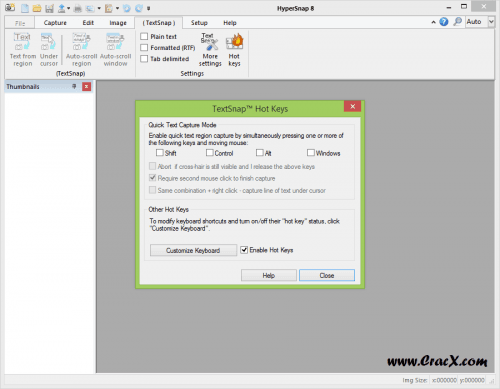Choose the Auto-scroll window tool
Viewport: 500px width, 389px height.
click(115, 49)
